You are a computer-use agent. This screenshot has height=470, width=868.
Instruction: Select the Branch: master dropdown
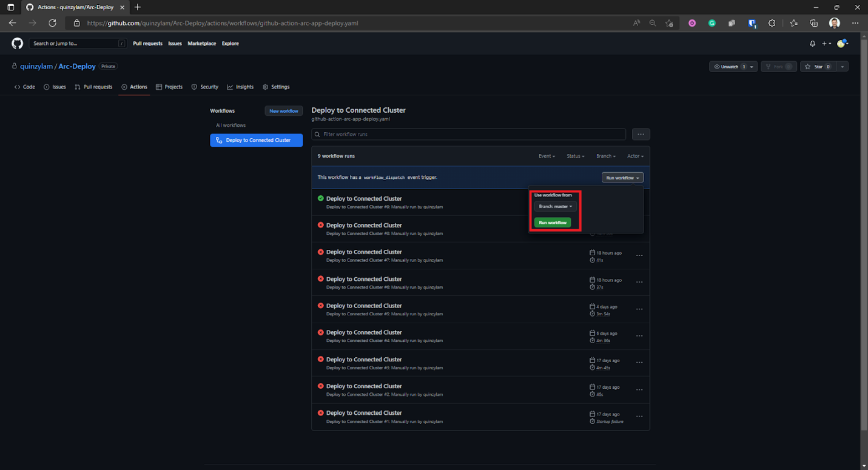point(556,206)
